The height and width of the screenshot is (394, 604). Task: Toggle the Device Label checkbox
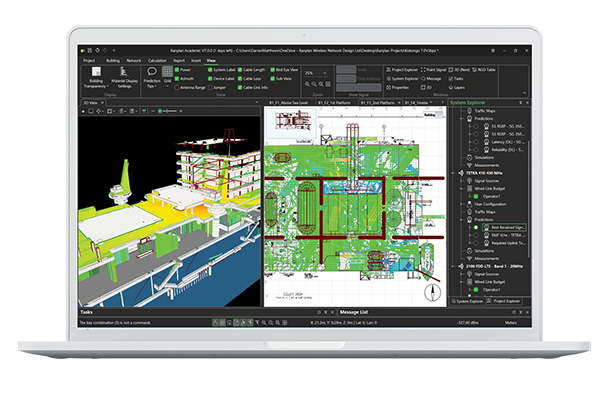210,79
